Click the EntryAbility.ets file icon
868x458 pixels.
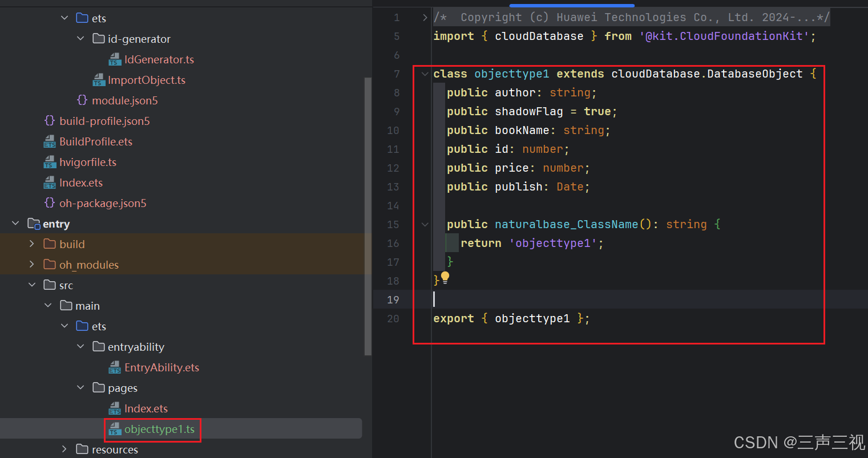click(115, 368)
